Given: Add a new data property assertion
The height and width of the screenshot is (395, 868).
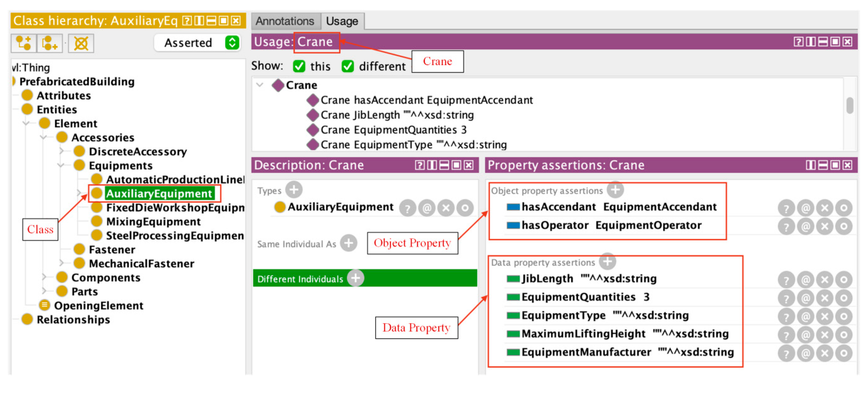Looking at the screenshot, I should click(x=608, y=262).
